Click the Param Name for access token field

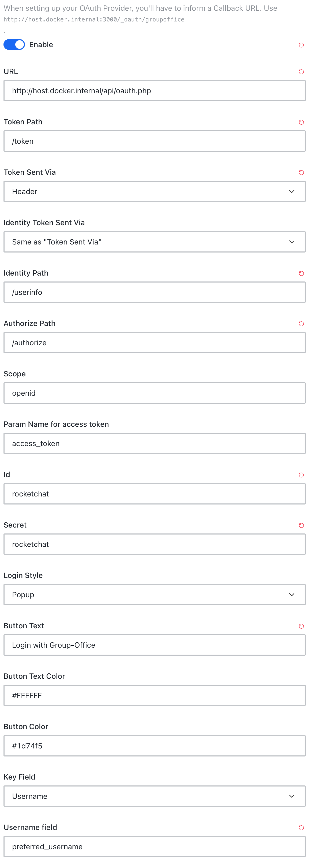point(154,443)
